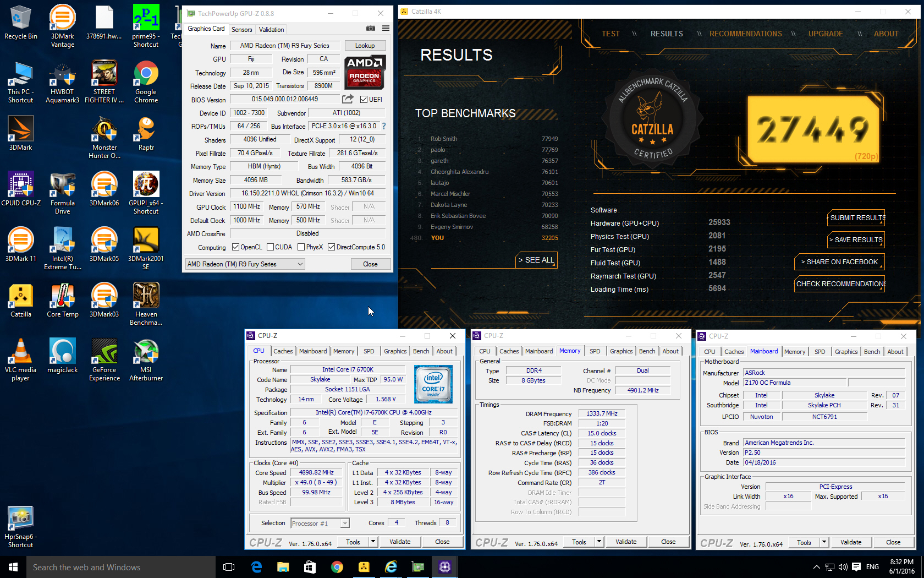
Task: Launch 3DMark Vantage from the desktop
Action: [x=63, y=25]
